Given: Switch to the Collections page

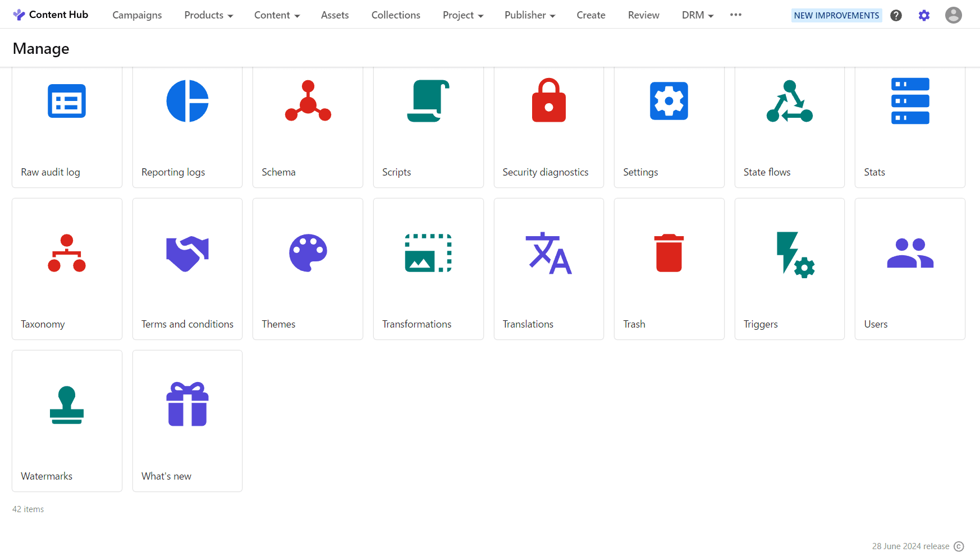Looking at the screenshot, I should tap(396, 15).
